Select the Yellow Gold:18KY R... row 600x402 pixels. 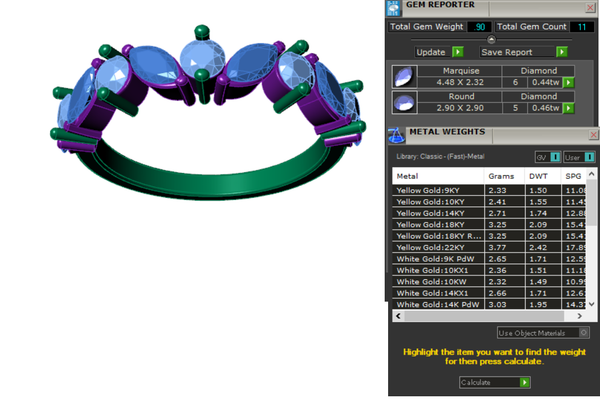[489, 236]
